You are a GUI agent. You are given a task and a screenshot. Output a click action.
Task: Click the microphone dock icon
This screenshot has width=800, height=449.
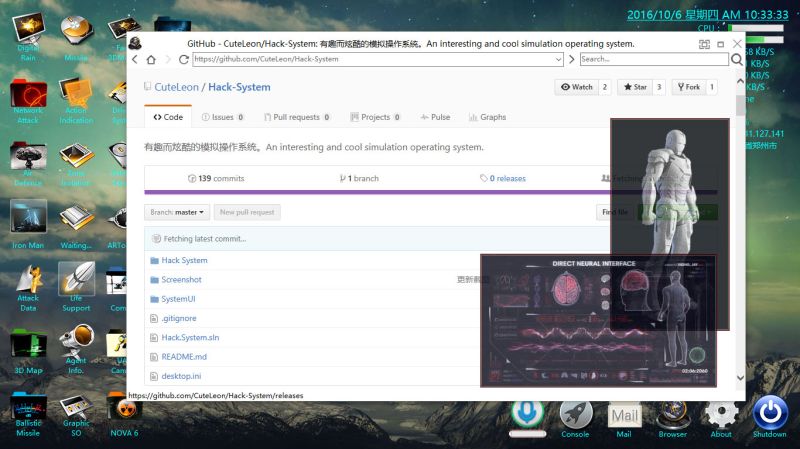[x=528, y=413]
